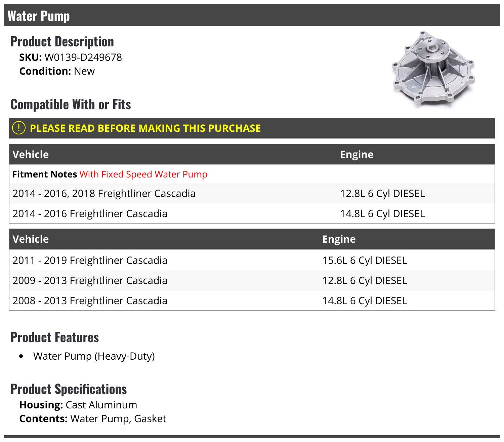Click the red 'With Fixed Speed Water Pump' note
Screen dimensions: 504x442
pos(143,174)
